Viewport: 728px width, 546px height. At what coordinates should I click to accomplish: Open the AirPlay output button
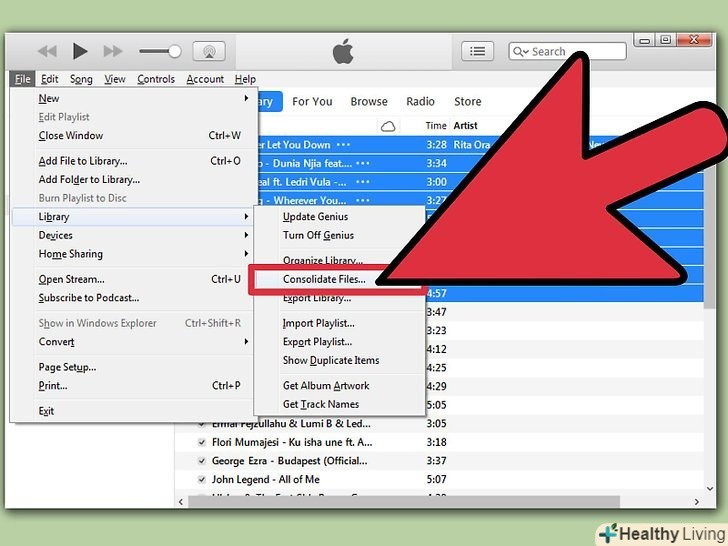209,51
